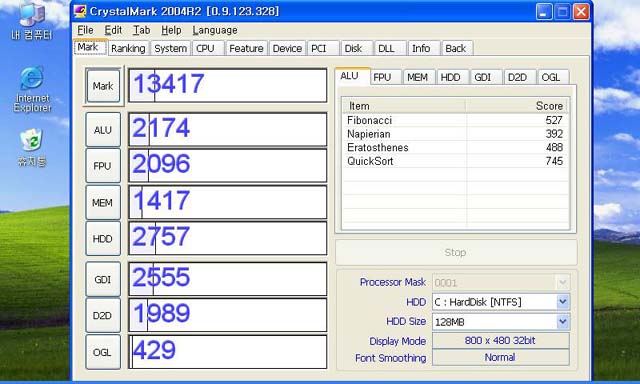Open the Help menu
The image size is (640, 384).
tap(171, 30)
